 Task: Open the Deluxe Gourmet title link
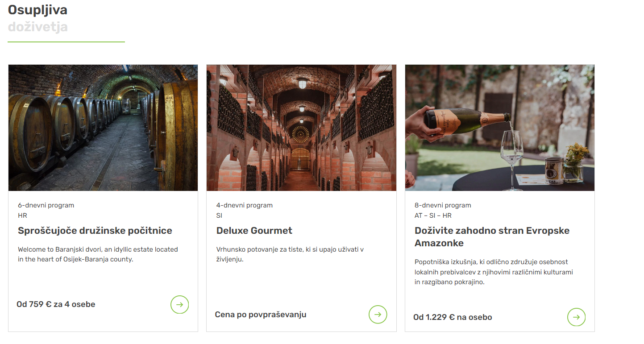point(254,231)
